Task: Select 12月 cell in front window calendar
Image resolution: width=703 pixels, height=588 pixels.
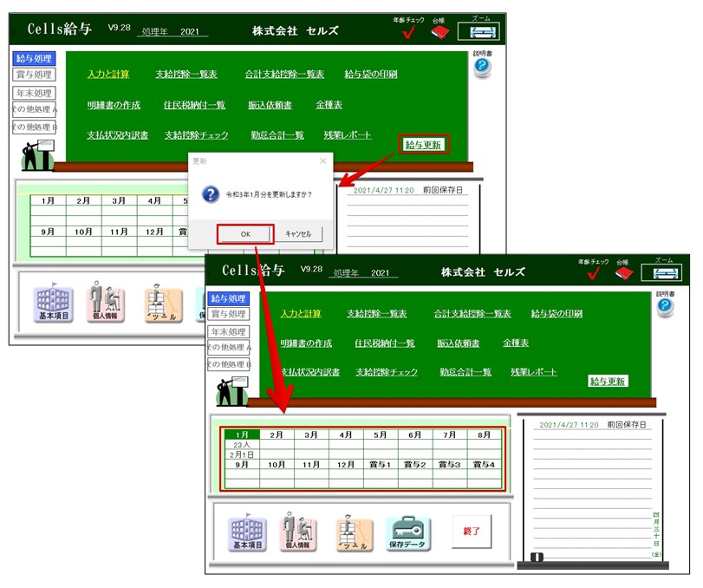Action: pyautogui.click(x=346, y=465)
